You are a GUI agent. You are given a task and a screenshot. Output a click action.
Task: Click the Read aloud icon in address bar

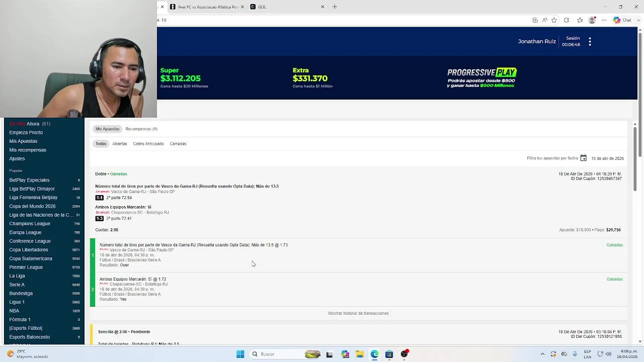click(545, 20)
